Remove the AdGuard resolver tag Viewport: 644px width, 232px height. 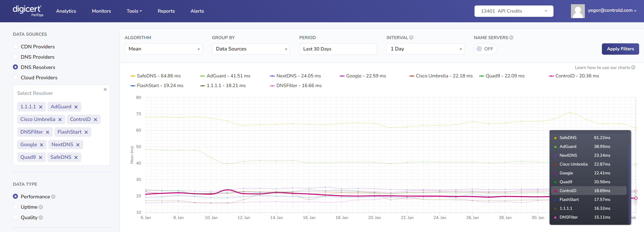pos(76,107)
